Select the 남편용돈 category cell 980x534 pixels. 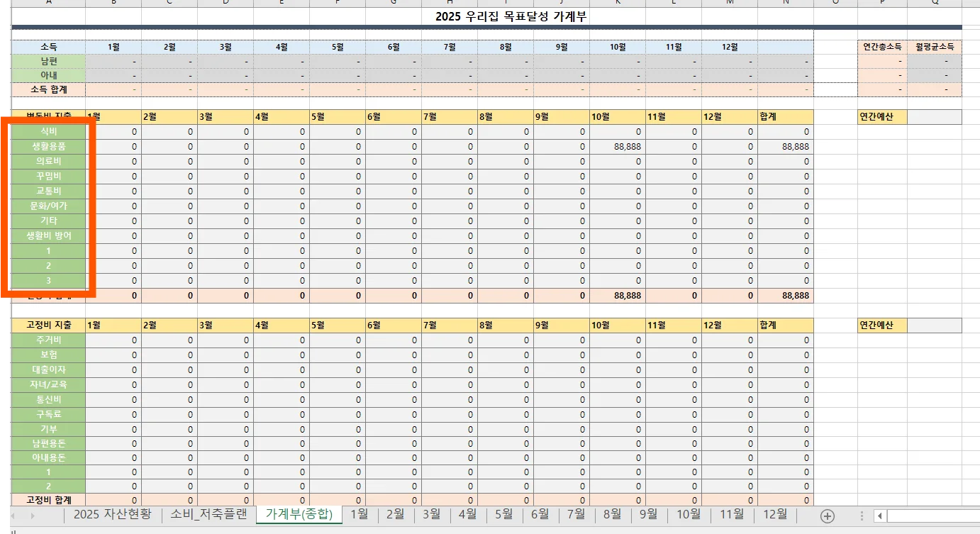pos(48,443)
